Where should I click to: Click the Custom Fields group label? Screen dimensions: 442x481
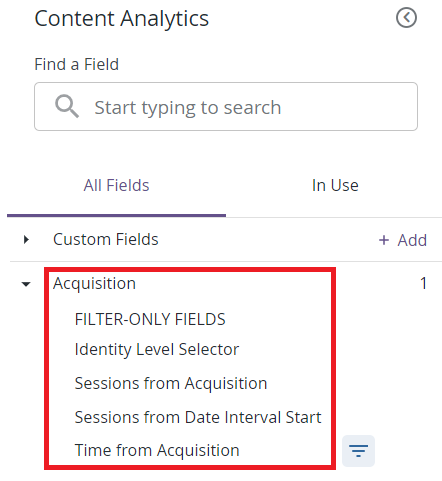click(x=106, y=239)
